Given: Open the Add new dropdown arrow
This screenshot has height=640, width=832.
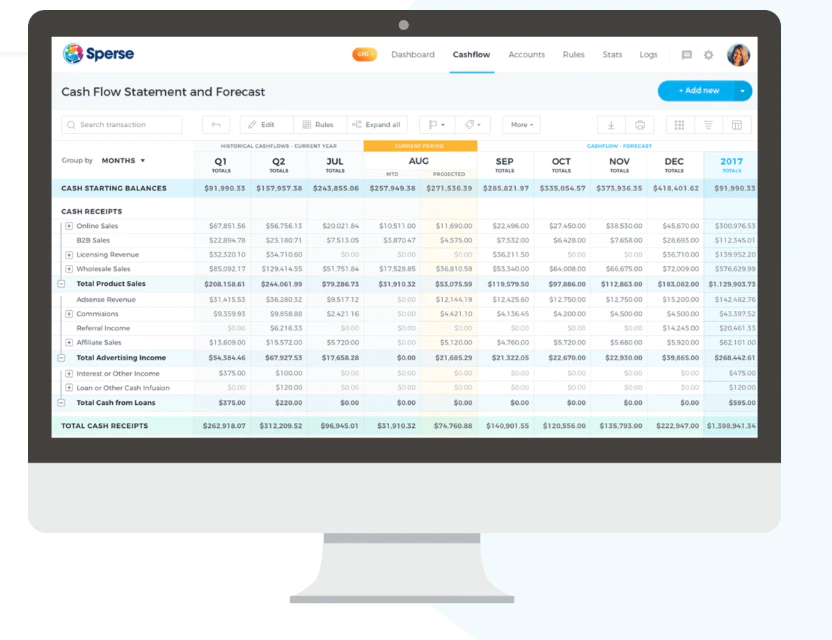Looking at the screenshot, I should pos(743,91).
